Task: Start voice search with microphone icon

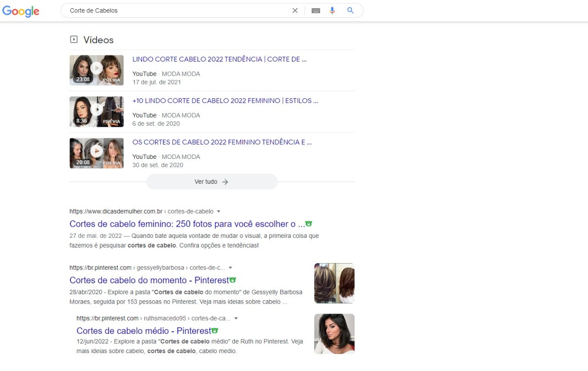Action: pos(332,11)
